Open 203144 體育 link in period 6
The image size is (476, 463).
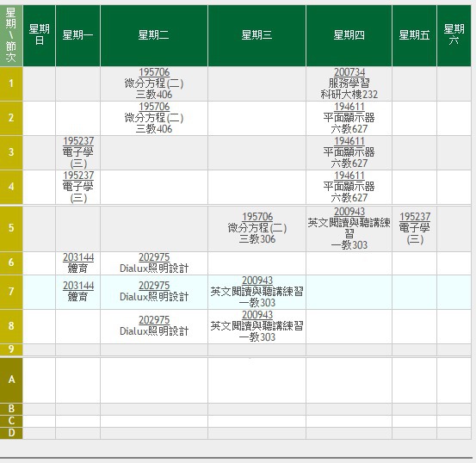78,257
